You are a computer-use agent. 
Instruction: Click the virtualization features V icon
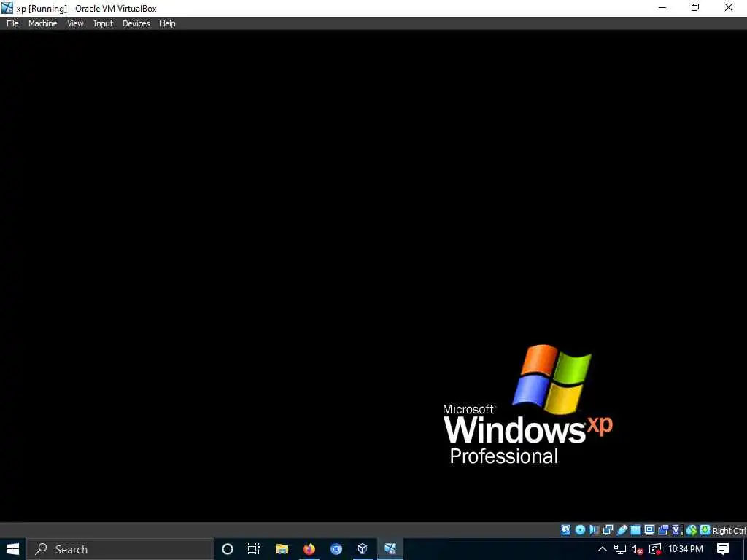(x=676, y=530)
